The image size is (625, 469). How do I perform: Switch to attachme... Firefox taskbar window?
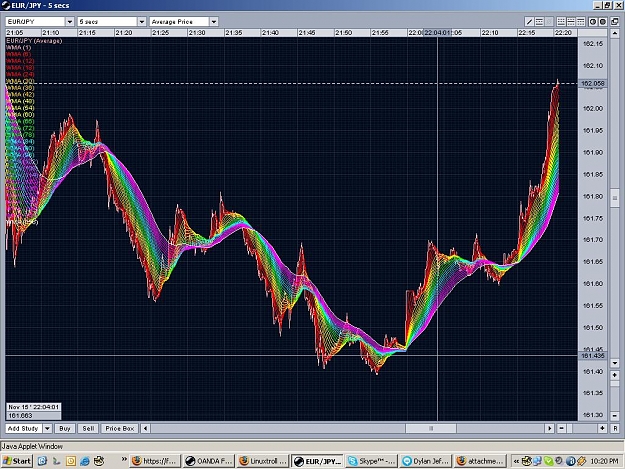[480, 461]
